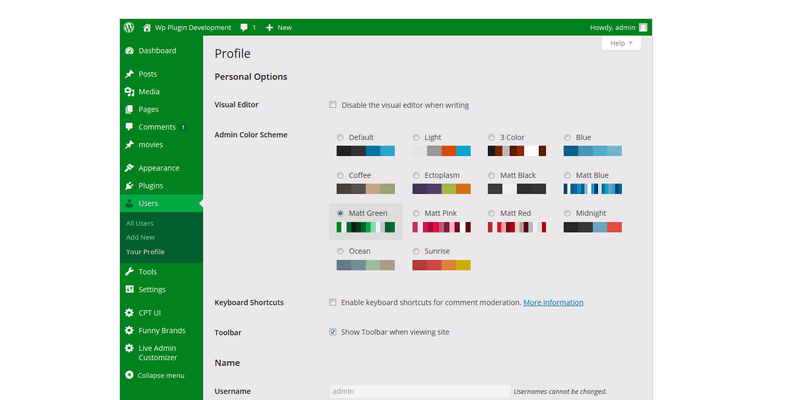Image resolution: width=800 pixels, height=400 pixels.
Task: Enable keyboard shortcuts for comment moderation
Action: click(x=333, y=302)
